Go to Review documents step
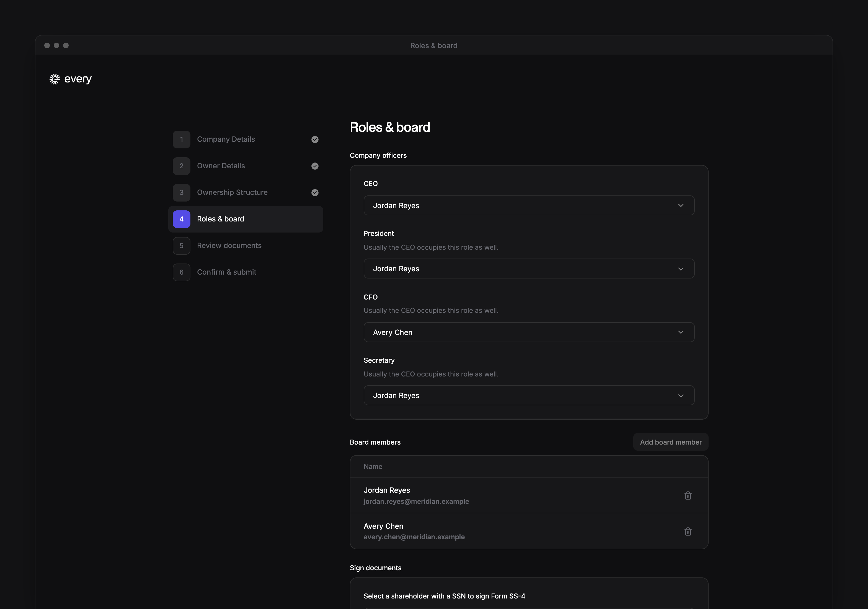 click(x=246, y=246)
